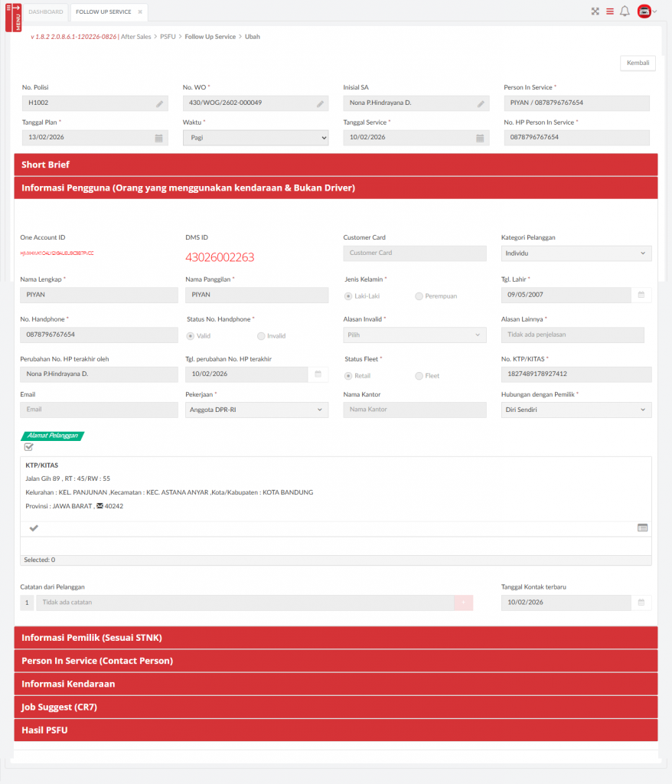
Task: Click the Follow Up Service breadcrumb link
Action: pyautogui.click(x=210, y=37)
